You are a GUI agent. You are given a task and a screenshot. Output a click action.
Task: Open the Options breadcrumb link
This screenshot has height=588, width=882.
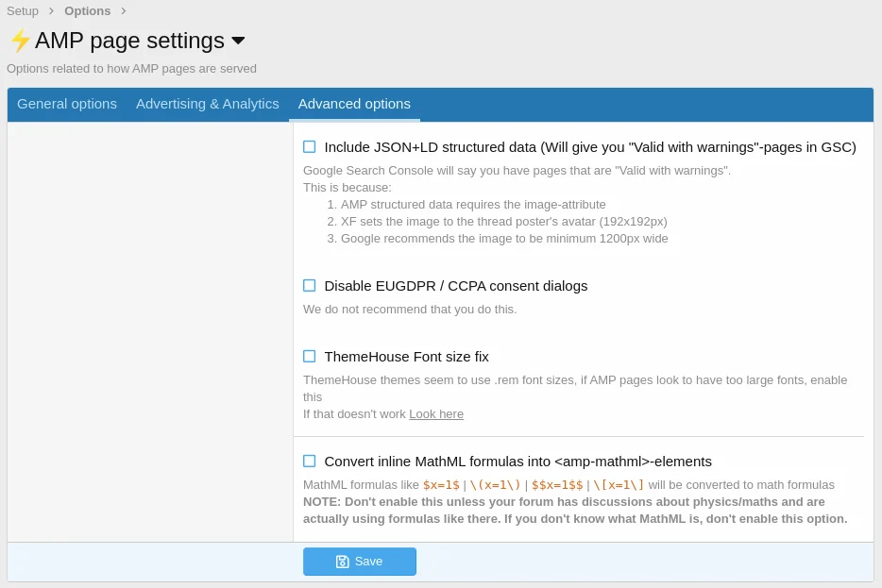(87, 11)
